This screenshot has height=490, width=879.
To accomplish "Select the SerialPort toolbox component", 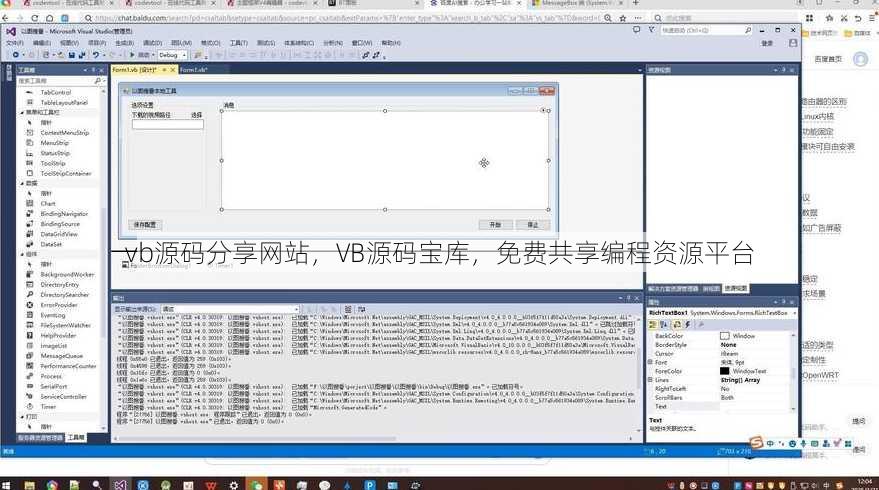I will pos(53,386).
